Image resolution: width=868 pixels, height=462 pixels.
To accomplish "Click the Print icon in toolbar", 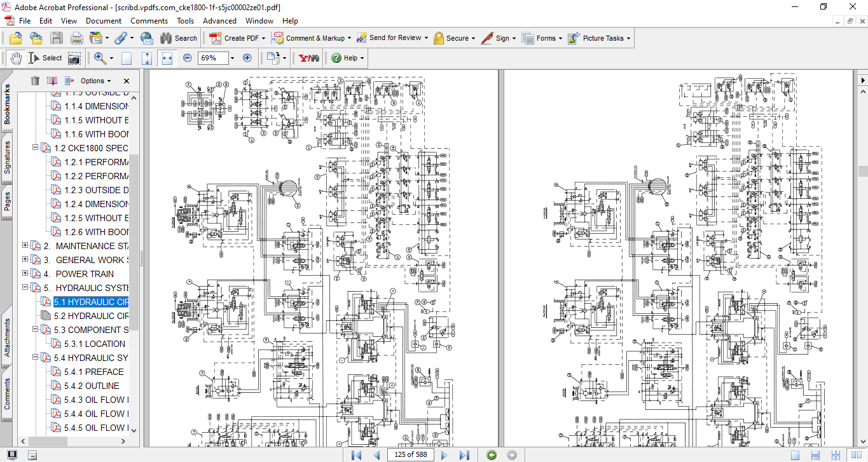I will tap(77, 38).
